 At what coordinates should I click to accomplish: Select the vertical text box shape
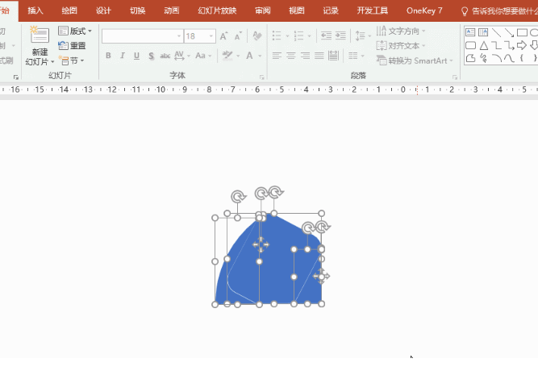tap(483, 32)
